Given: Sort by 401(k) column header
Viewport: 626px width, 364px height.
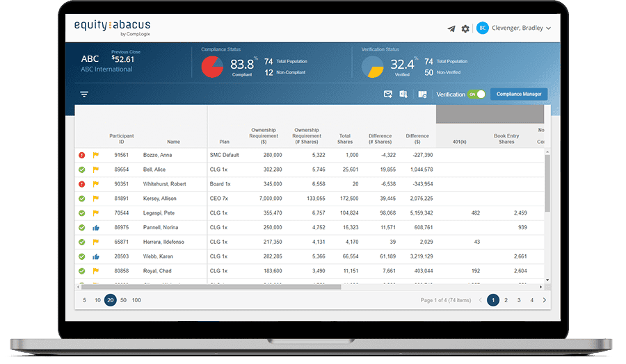Looking at the screenshot, I should tap(460, 142).
